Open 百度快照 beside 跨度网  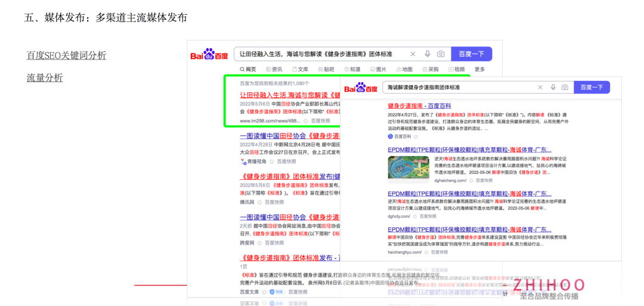pyautogui.click(x=274, y=243)
